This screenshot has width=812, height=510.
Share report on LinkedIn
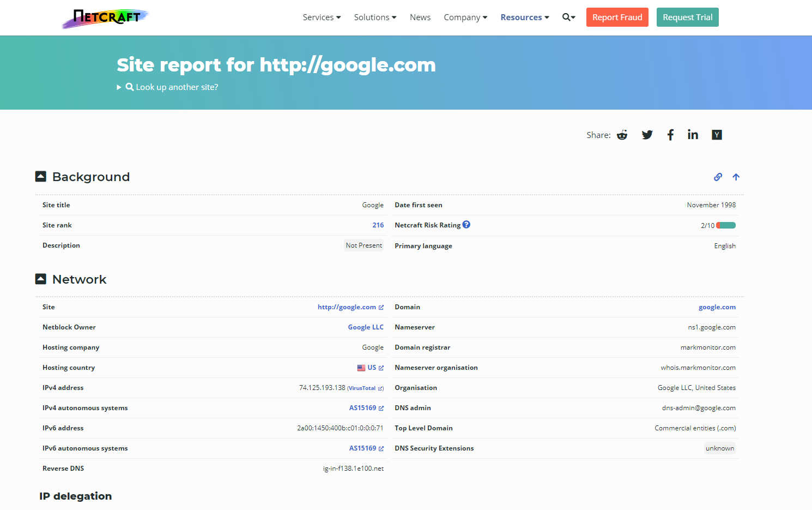pos(693,135)
